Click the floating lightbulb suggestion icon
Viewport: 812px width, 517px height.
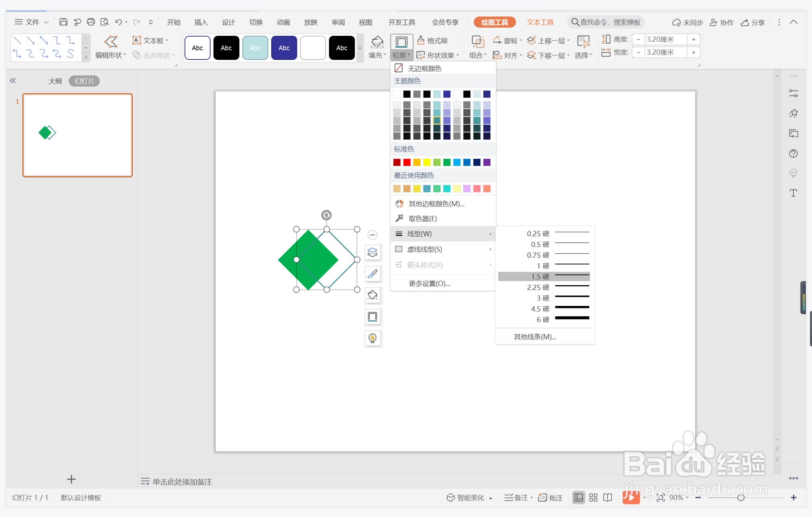pos(373,338)
